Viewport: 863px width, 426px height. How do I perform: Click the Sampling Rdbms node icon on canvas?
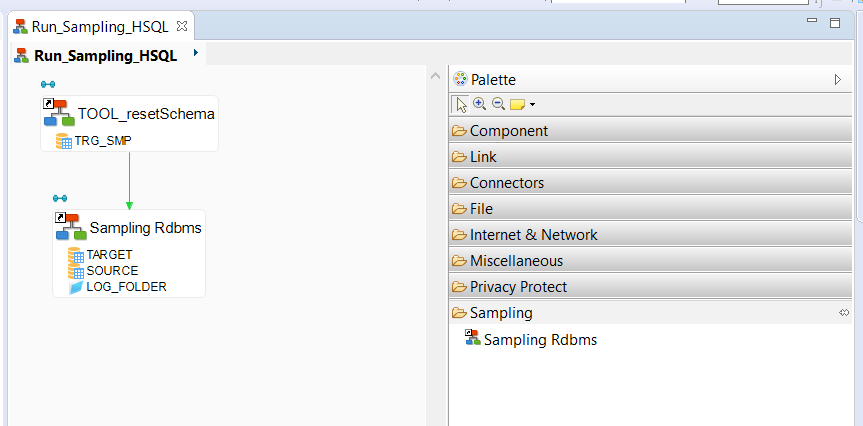point(71,226)
